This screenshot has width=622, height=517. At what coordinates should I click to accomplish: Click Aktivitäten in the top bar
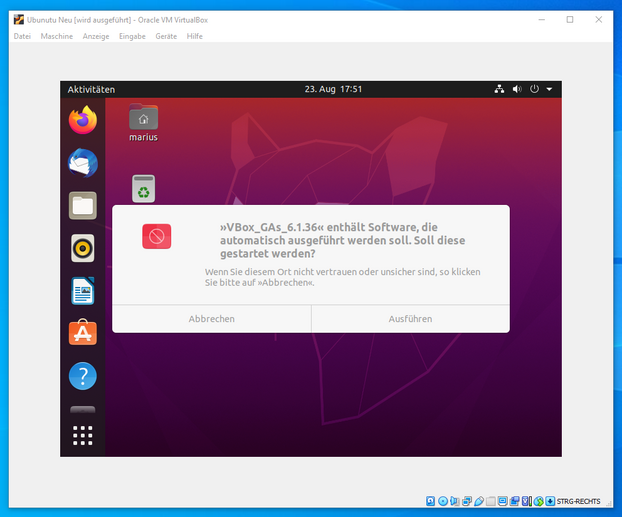(91, 89)
